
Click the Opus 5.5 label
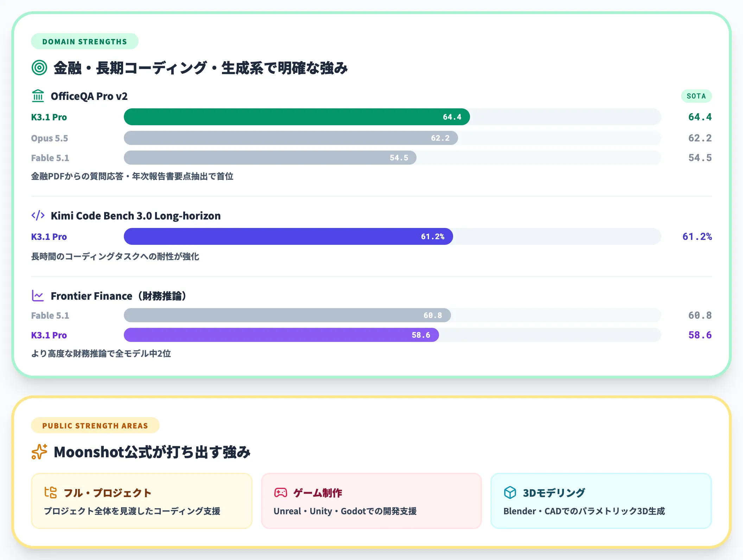pyautogui.click(x=49, y=138)
